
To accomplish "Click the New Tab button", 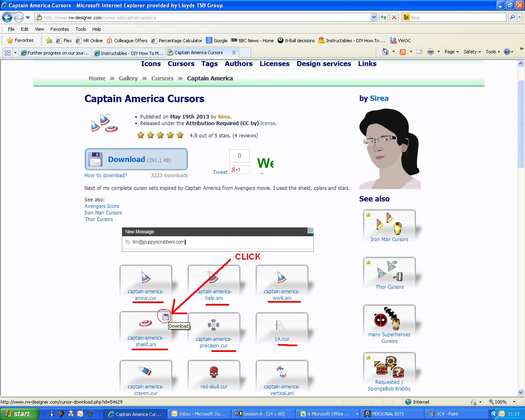I will tap(244, 52).
